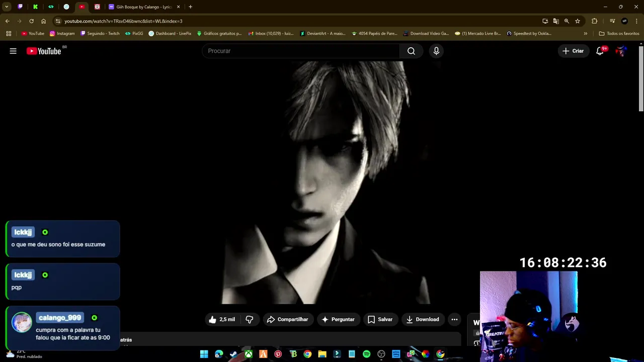Viewport: 644px width, 362px height.
Task: Open YouTube bookmark
Action: click(x=33, y=34)
